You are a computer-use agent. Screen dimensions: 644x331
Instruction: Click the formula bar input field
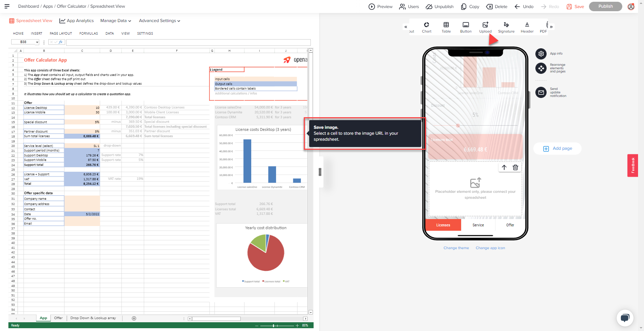pos(189,42)
